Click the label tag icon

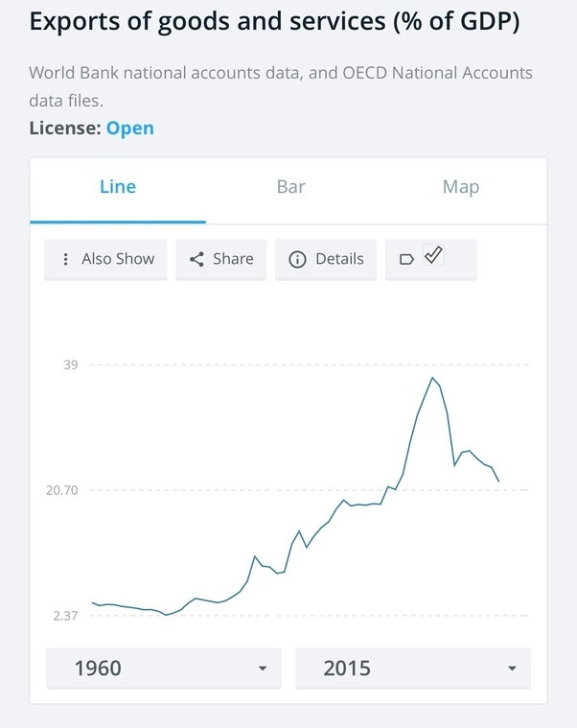tap(406, 259)
